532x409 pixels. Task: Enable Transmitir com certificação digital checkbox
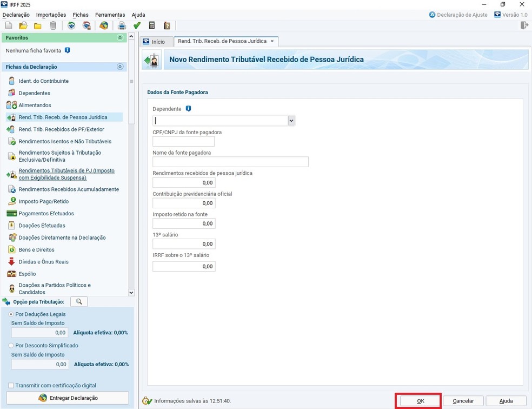pos(11,386)
